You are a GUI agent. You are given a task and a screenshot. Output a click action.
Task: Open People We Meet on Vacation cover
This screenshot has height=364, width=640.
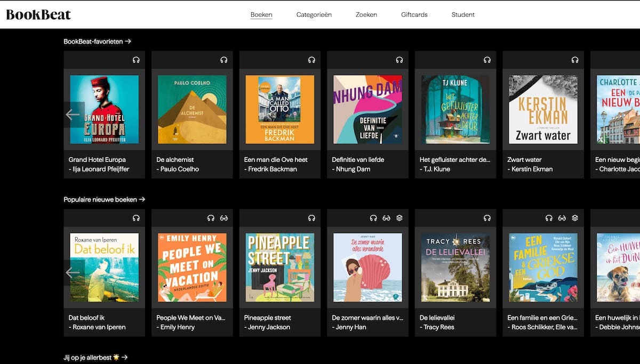click(x=192, y=268)
